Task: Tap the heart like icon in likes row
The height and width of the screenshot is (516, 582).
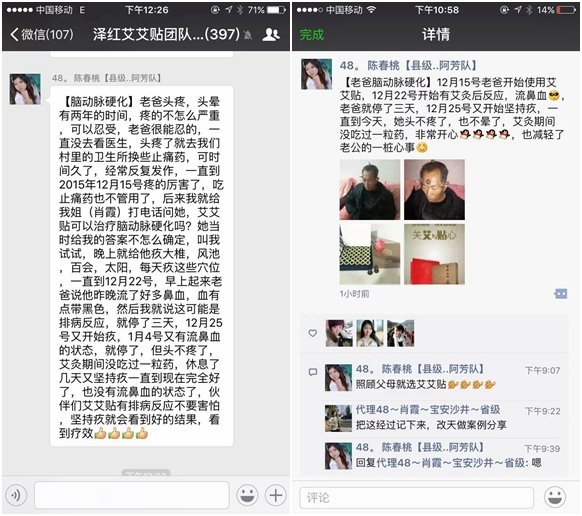Action: pos(313,333)
